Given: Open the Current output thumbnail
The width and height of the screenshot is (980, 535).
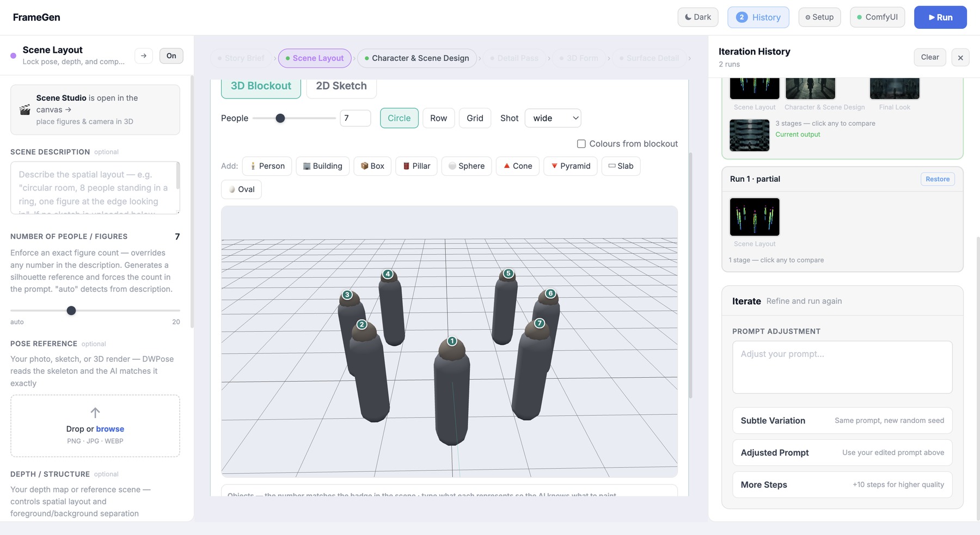Looking at the screenshot, I should click(750, 135).
